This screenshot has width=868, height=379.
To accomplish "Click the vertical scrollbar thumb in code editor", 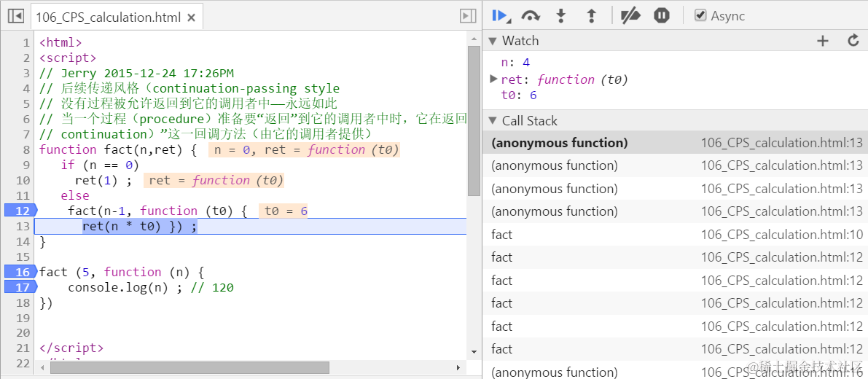I will tap(474, 120).
